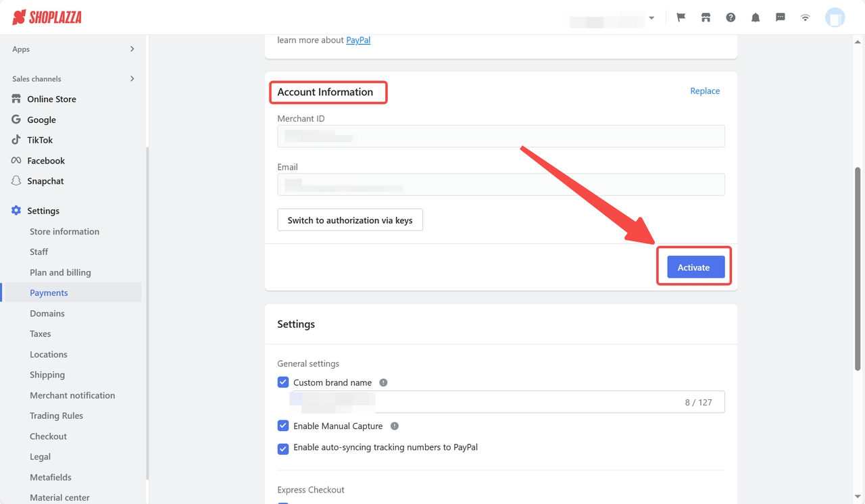Image resolution: width=865 pixels, height=504 pixels.
Task: Click the Snapchat channel label
Action: tap(45, 181)
